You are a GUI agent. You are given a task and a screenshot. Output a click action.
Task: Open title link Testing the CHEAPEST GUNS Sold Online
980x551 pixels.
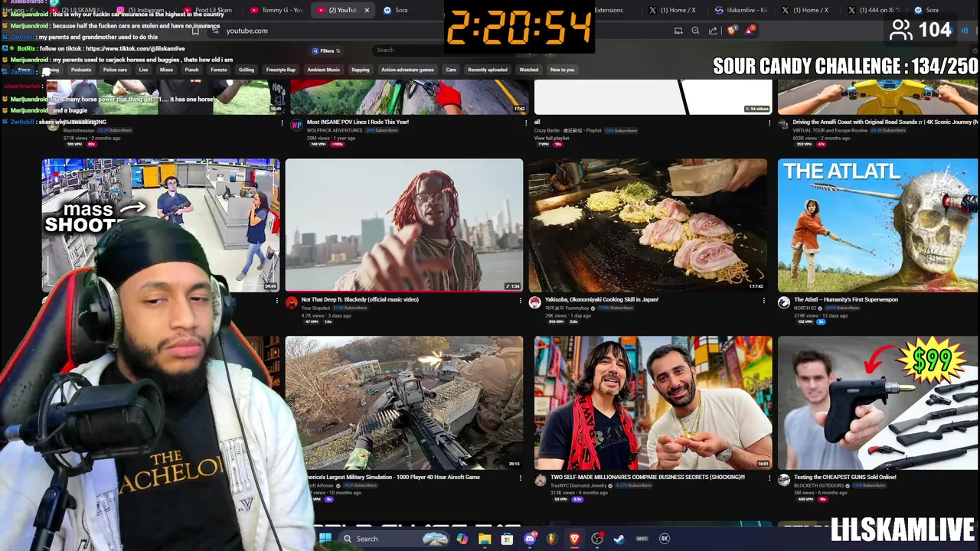[845, 478]
